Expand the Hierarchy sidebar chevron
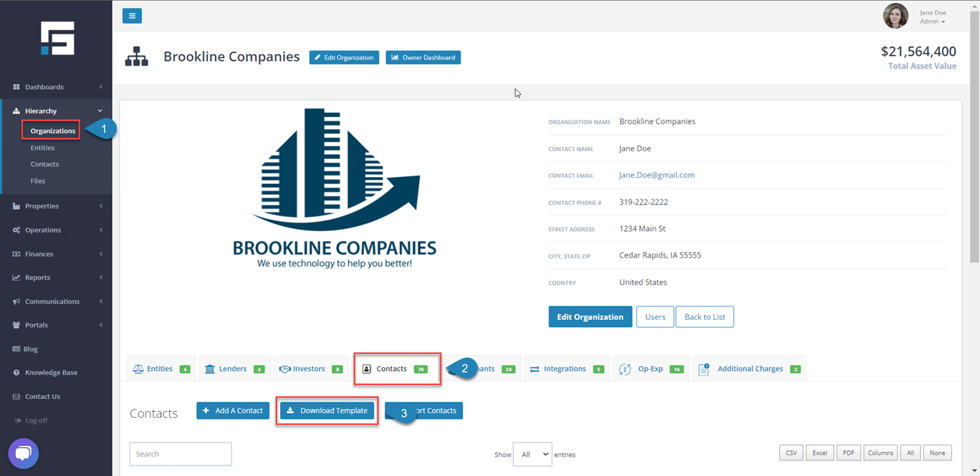Image resolution: width=980 pixels, height=476 pixels. pos(99,111)
